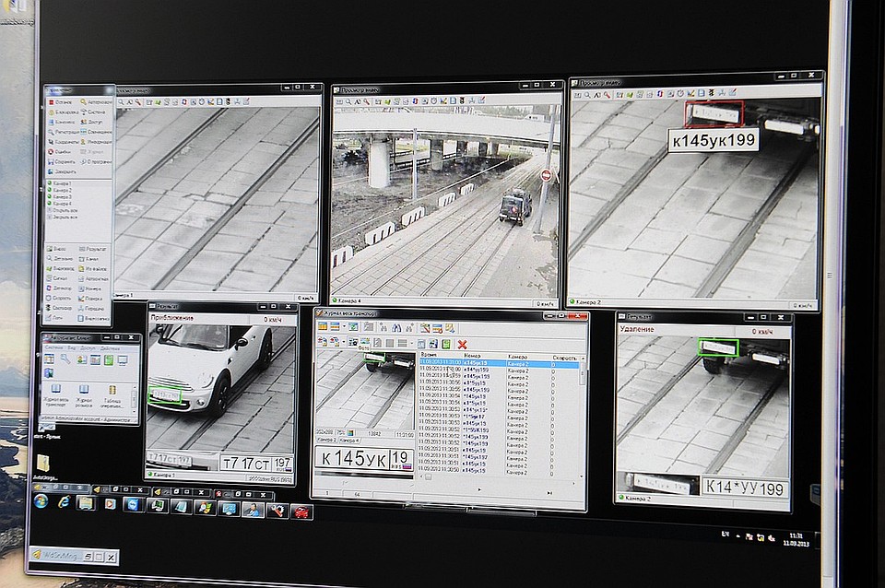The height and width of the screenshot is (588, 885).
Task: Open Система menu in the small client window
Action: click(53, 347)
